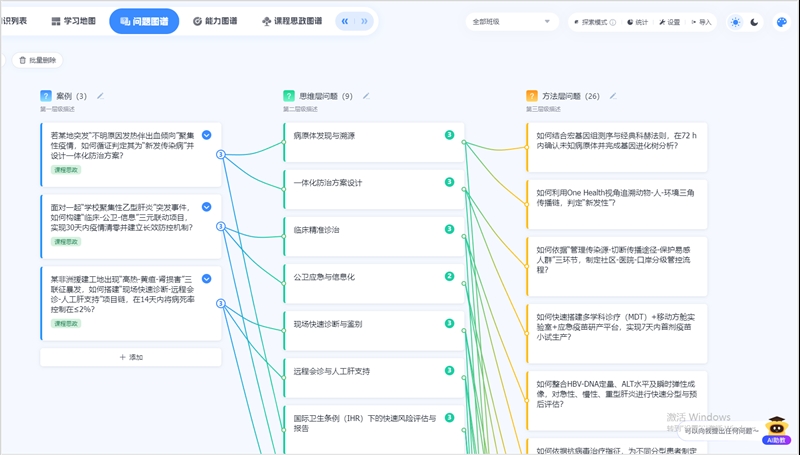800x455 pixels.
Task: Click green count badge on 病原体发现与溯源
Action: click(x=449, y=135)
